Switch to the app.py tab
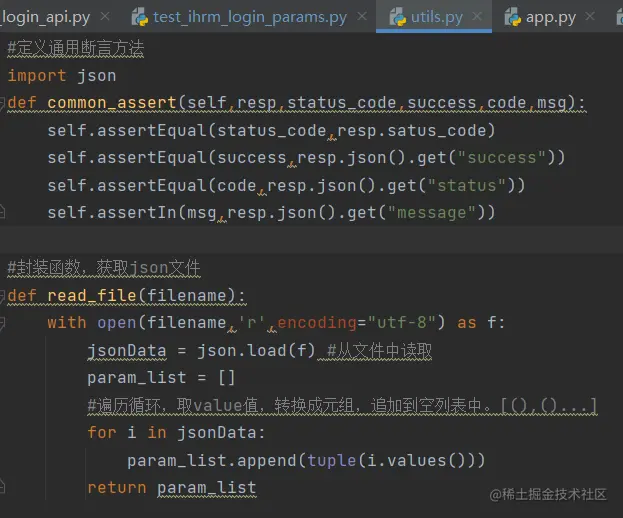This screenshot has width=623, height=518. [551, 17]
